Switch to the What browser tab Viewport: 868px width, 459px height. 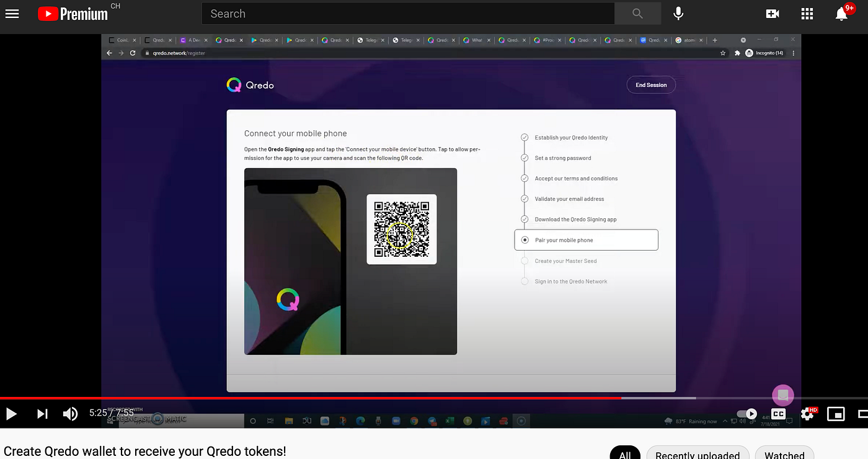point(476,40)
